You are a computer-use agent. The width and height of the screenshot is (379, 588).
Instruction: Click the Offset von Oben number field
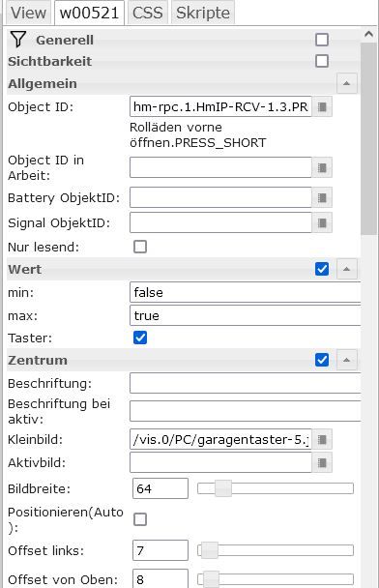click(x=160, y=578)
